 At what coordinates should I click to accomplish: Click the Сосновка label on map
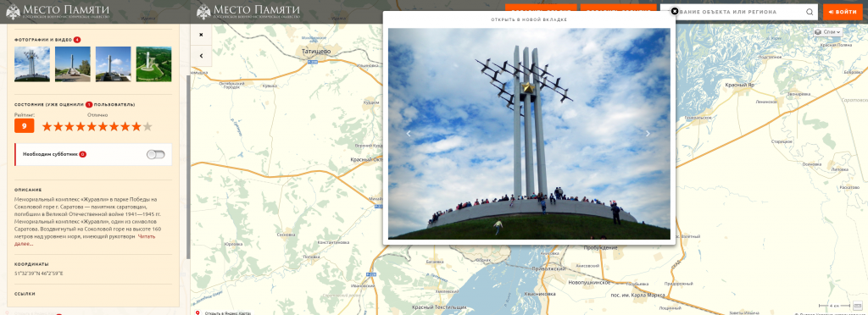coord(287,235)
